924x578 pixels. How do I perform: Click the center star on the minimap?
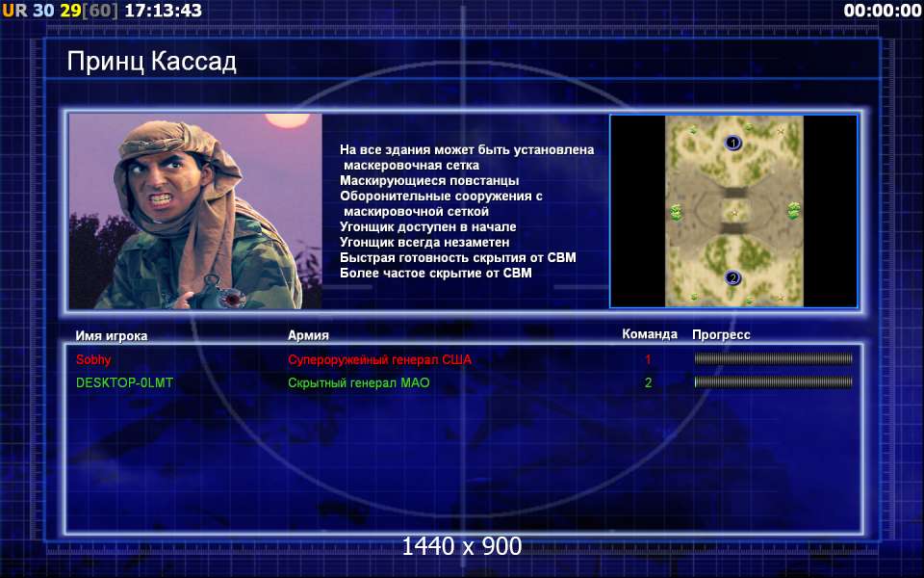(734, 213)
